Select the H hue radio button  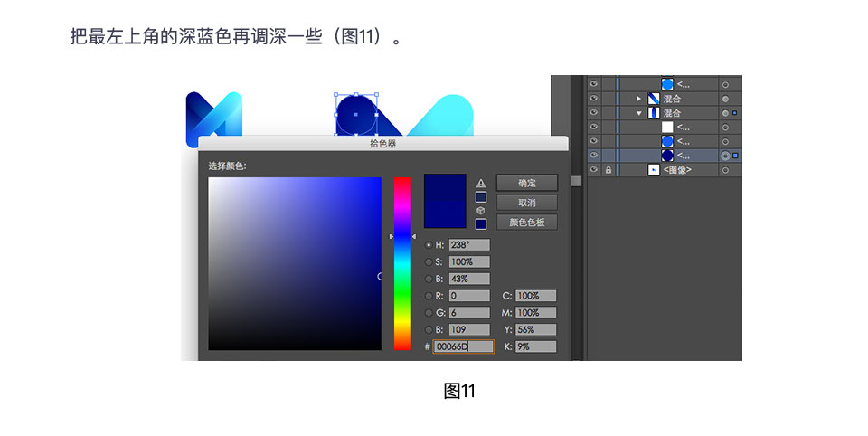429,245
